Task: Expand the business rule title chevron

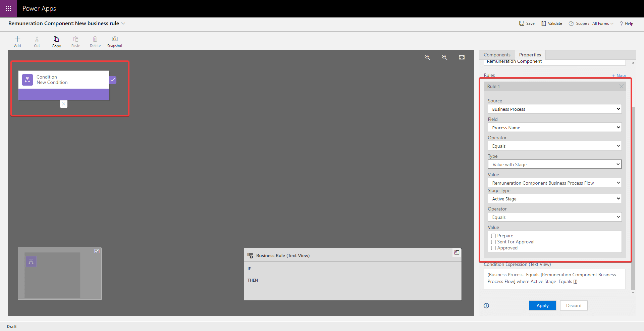Action: point(123,23)
